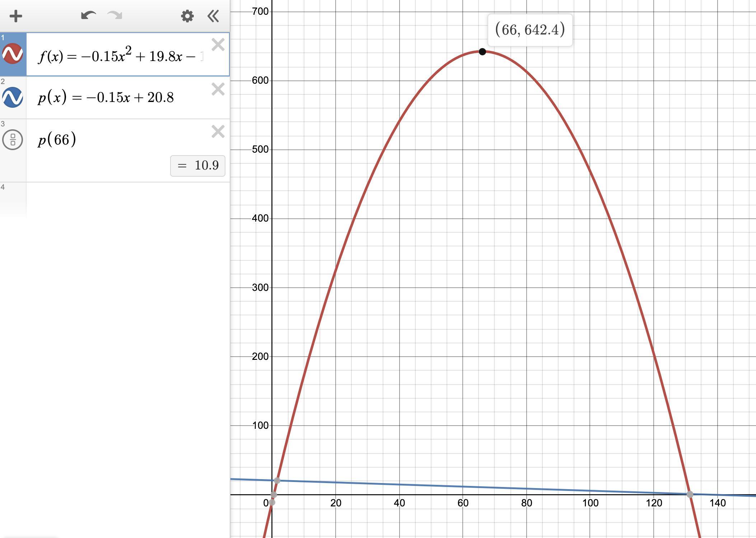Click into the p(x) = -0.15x + 20.8 field

pos(106,97)
